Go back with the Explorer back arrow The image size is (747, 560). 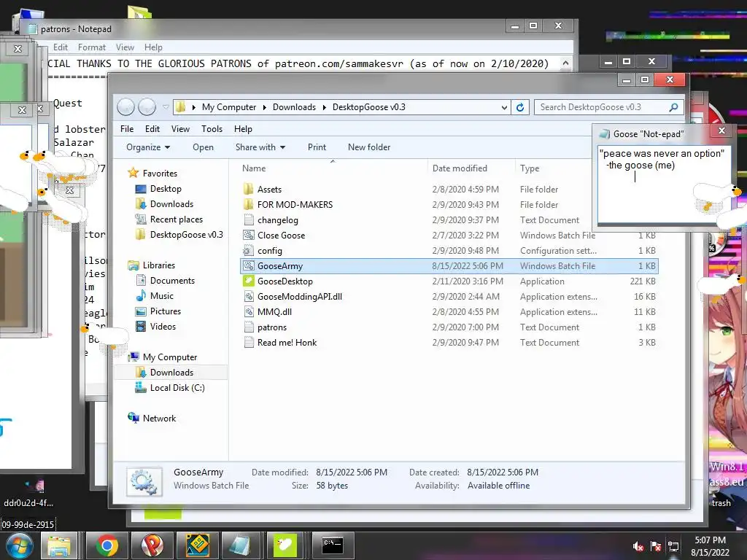coord(125,107)
